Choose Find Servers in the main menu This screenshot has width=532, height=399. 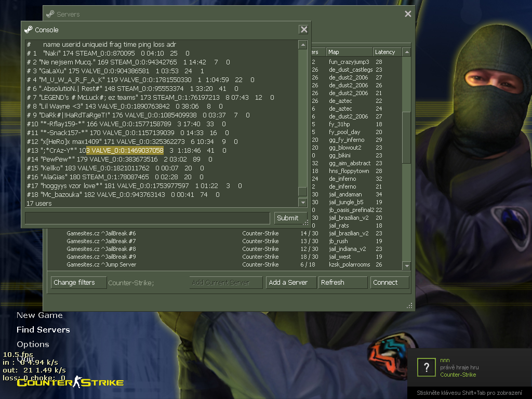[x=43, y=330]
